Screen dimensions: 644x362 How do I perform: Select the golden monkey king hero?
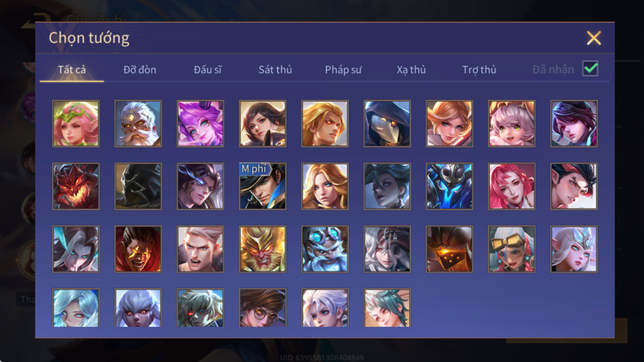[263, 249]
